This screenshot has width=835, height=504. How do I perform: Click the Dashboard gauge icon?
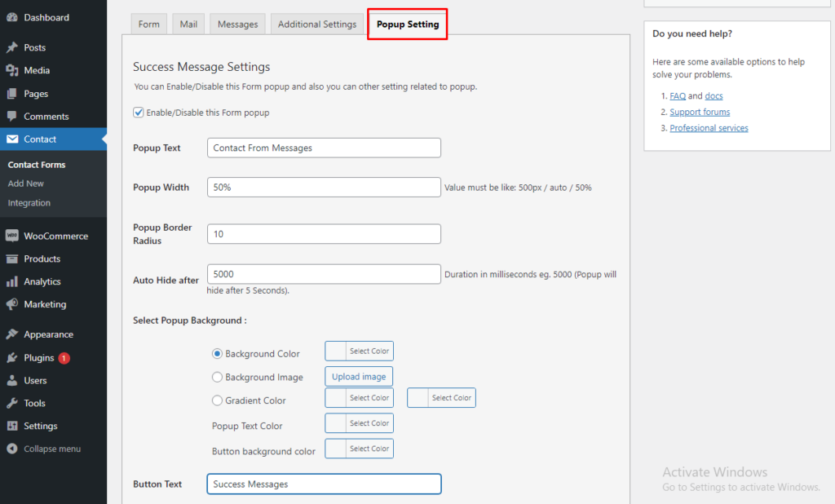point(11,18)
